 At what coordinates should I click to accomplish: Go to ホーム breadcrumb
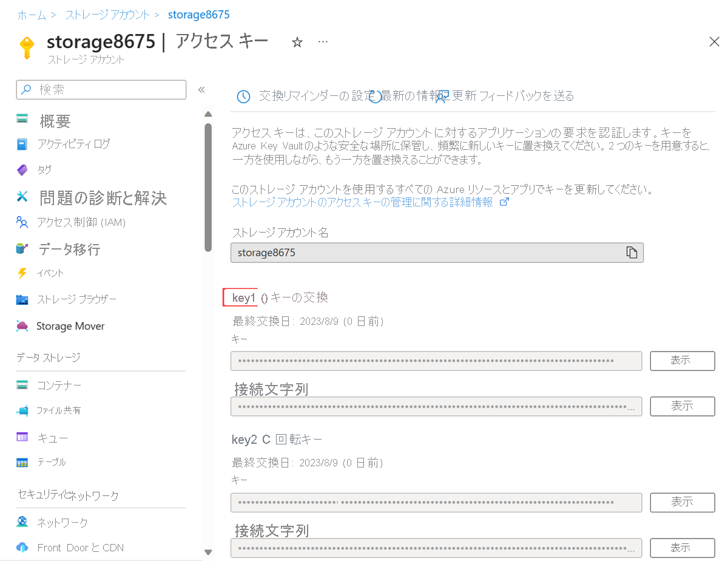click(32, 14)
